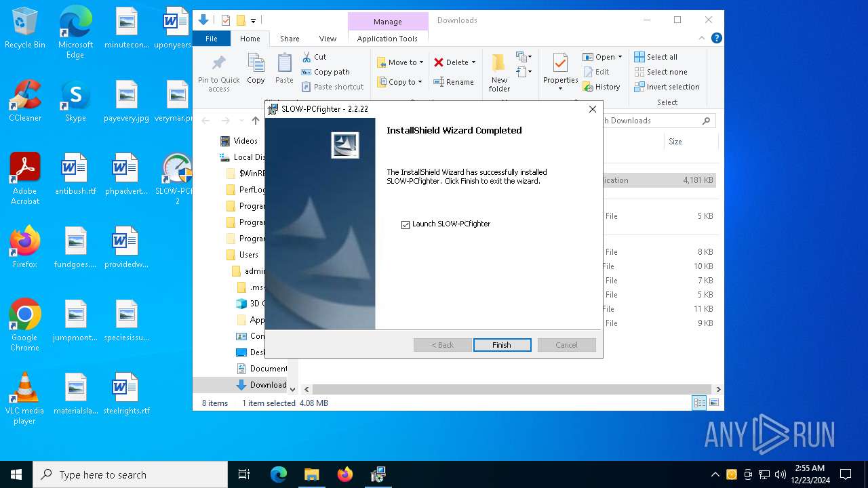
Task: Open the Move to dropdown
Action: 400,62
